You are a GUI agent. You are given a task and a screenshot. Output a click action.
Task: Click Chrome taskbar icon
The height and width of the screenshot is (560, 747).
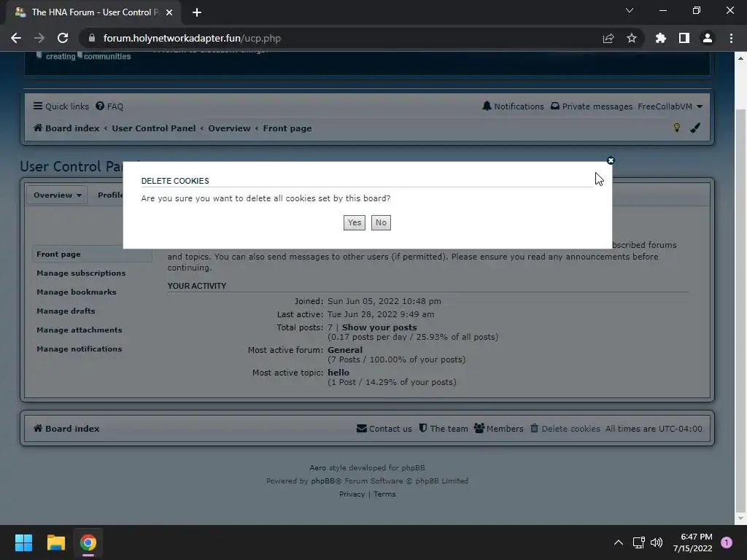(88, 542)
